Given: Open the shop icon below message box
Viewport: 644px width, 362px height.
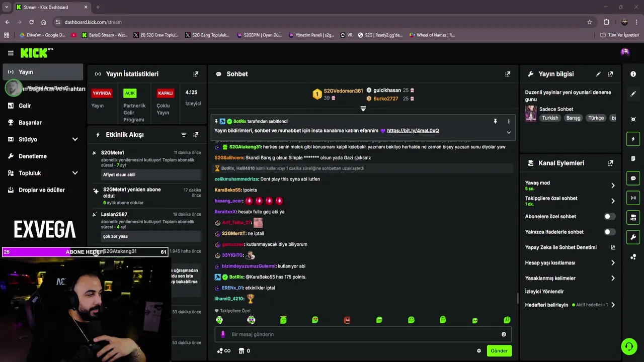Looking at the screenshot, I should (x=241, y=351).
